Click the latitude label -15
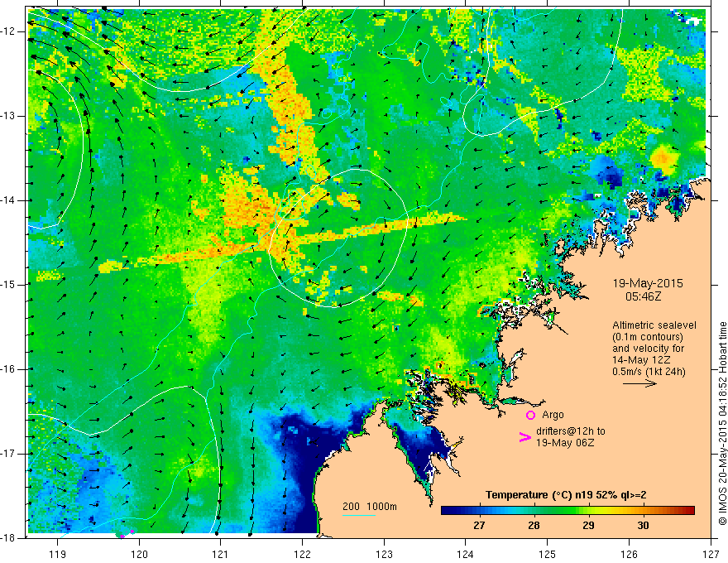The image size is (728, 563). [x=8, y=284]
